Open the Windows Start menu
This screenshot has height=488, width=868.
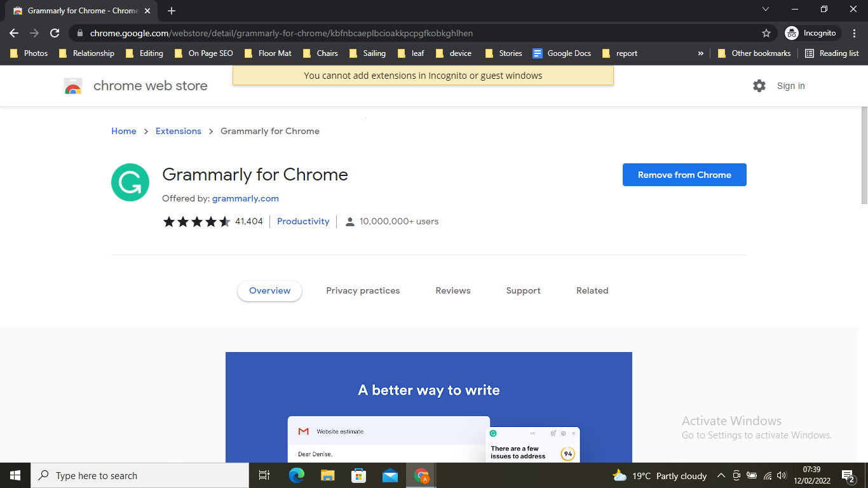[15, 475]
